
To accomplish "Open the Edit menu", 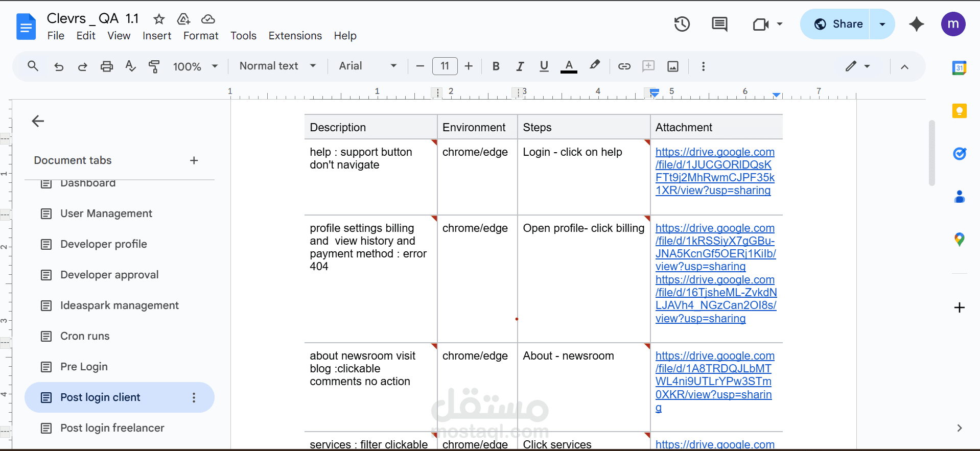I will coord(86,36).
